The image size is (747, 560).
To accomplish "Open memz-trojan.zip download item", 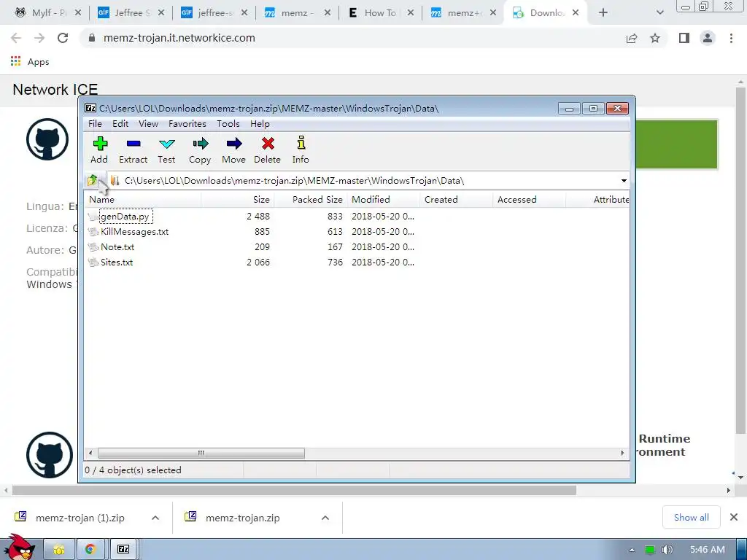I will (x=243, y=518).
